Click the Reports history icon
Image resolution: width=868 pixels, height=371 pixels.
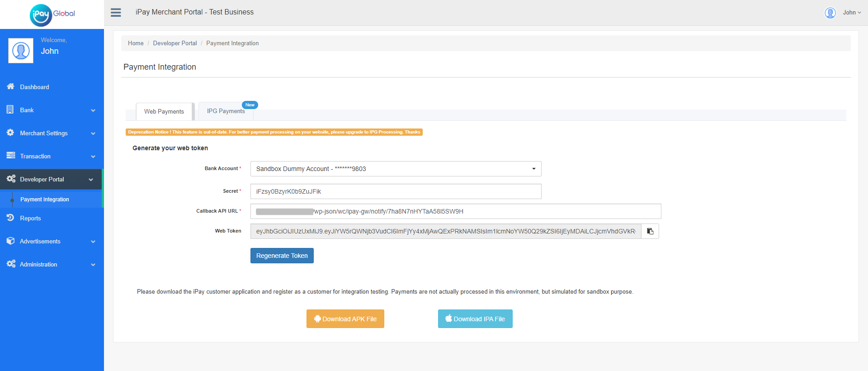10,218
